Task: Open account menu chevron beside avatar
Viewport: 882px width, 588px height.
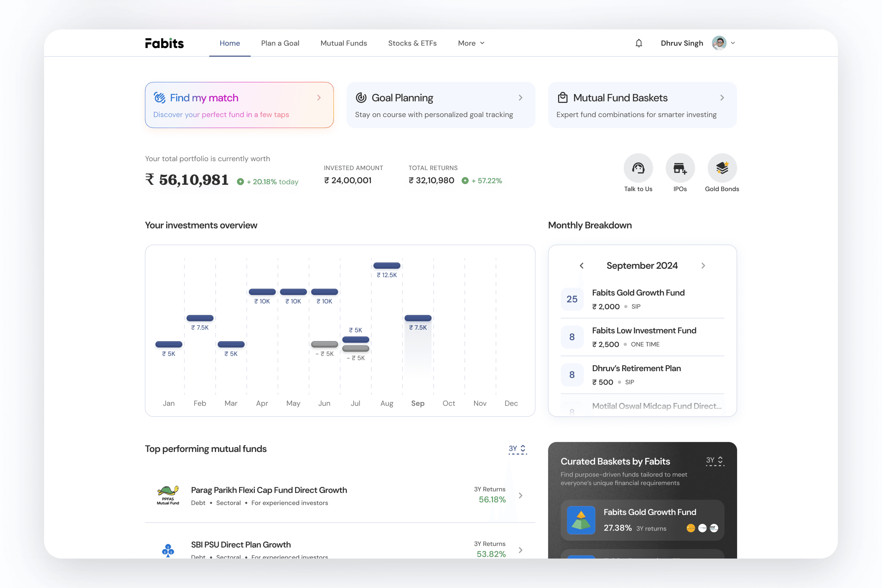Action: tap(733, 43)
